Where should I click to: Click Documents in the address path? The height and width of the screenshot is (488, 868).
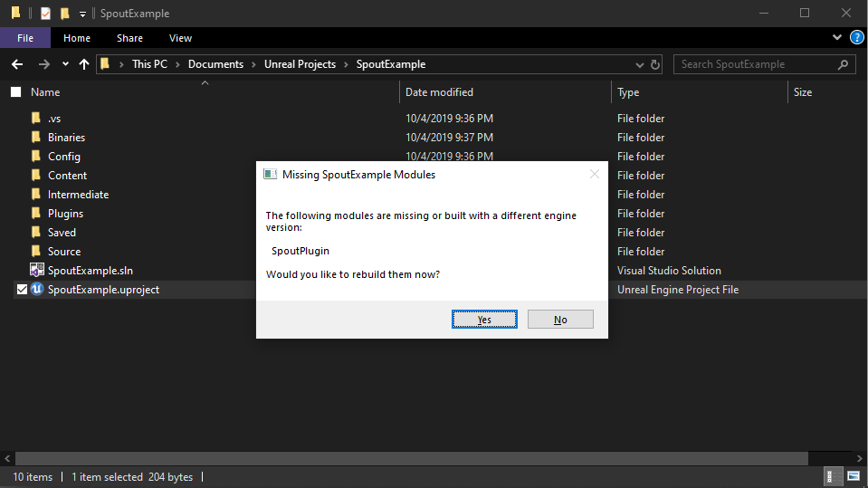coord(215,64)
